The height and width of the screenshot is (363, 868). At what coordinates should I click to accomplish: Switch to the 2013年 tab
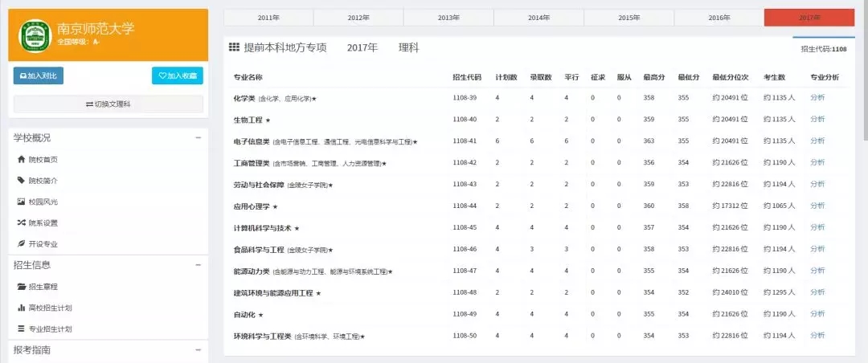coord(449,18)
